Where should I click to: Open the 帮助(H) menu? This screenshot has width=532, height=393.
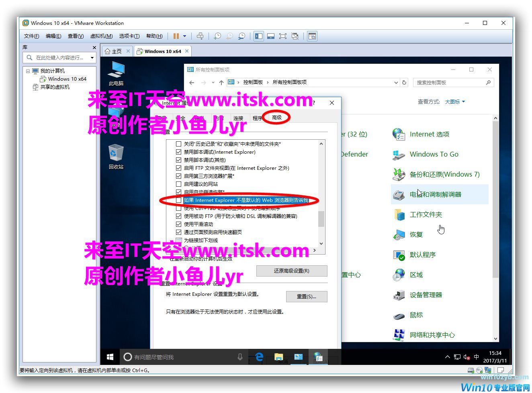(x=154, y=36)
